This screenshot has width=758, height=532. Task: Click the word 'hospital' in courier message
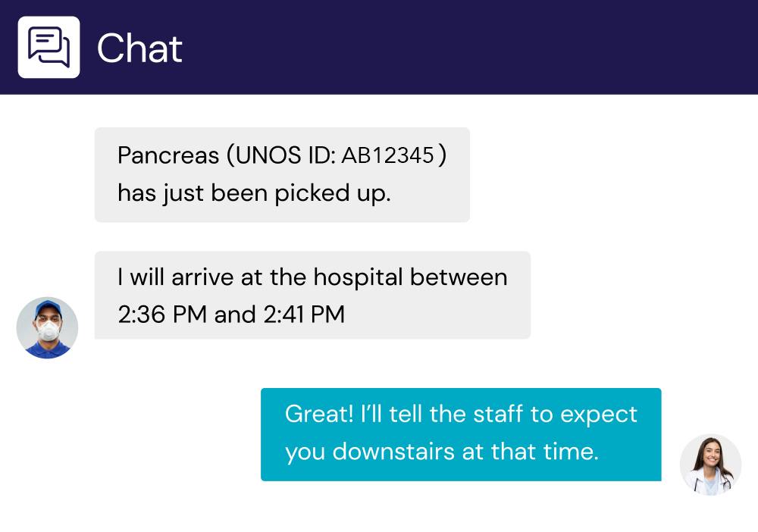(359, 277)
